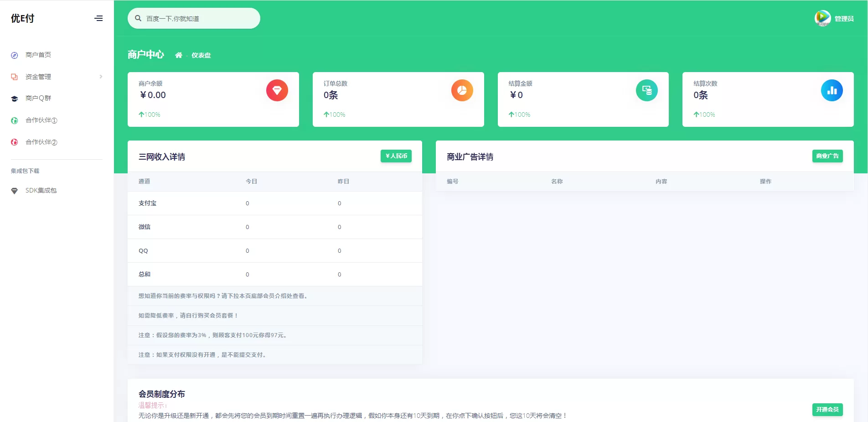This screenshot has height=422, width=868.
Task: Click the 百度一下 search input field
Action: (x=194, y=18)
